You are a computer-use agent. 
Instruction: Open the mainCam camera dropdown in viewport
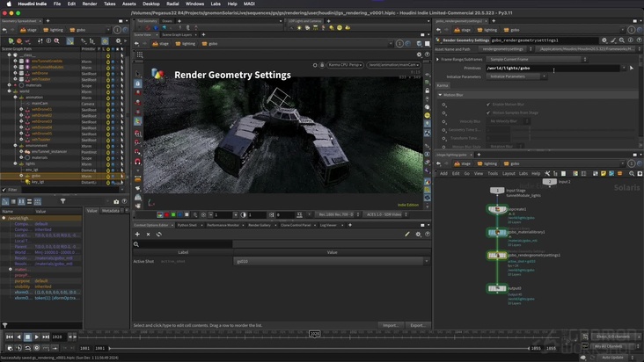(393, 65)
